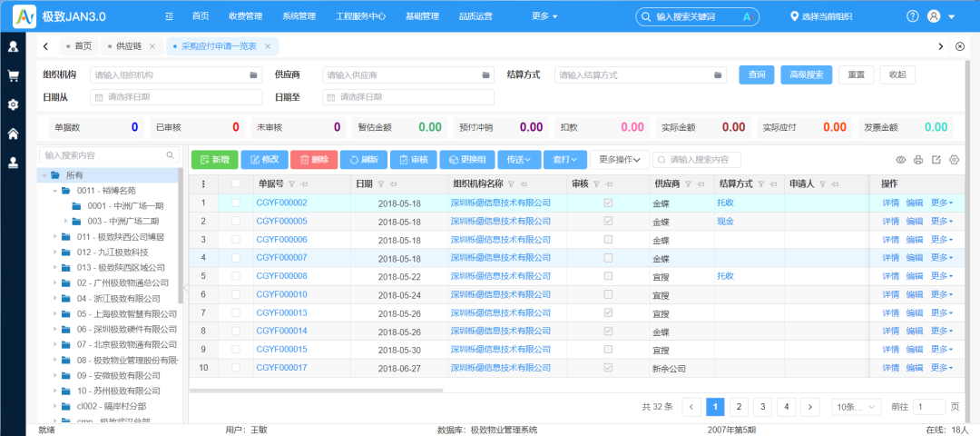Viewport: 980px width, 436px height.
Task: Open the shopping cart sidebar icon
Action: [13, 75]
